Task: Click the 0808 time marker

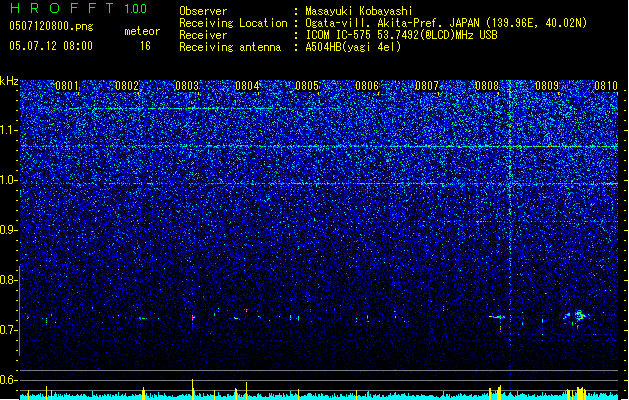Action: click(x=487, y=86)
